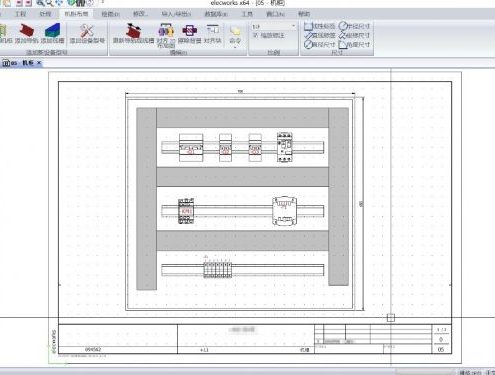Click zoom magnifier in quick access toolbar

click(x=40, y=3)
